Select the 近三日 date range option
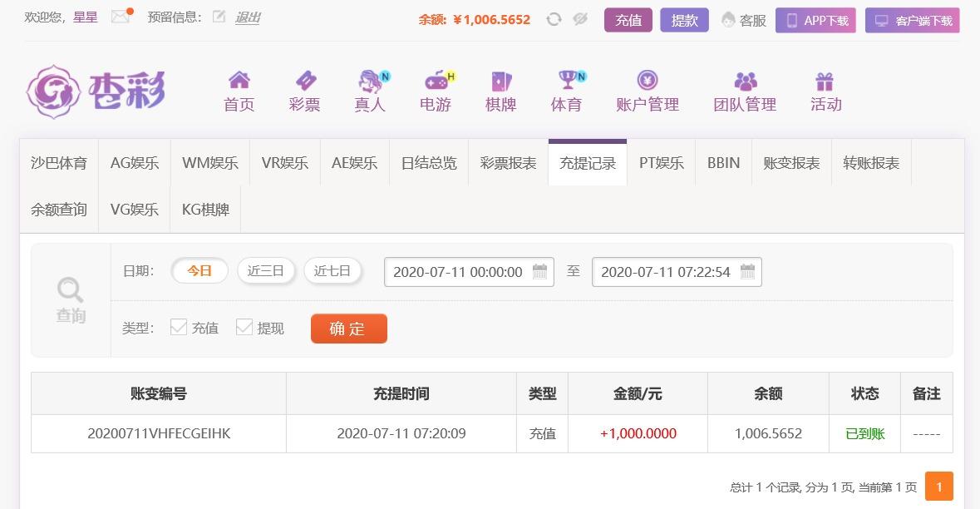980x509 pixels. (266, 271)
